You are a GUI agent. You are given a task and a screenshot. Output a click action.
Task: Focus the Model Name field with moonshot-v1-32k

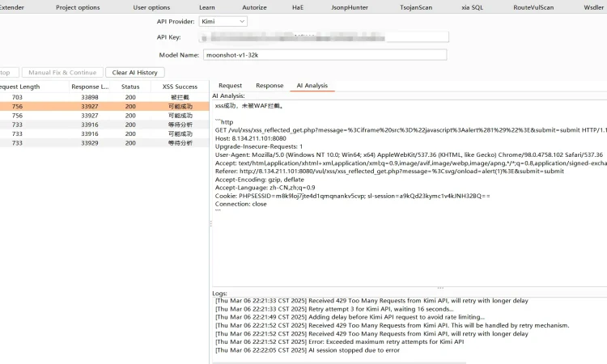point(325,55)
